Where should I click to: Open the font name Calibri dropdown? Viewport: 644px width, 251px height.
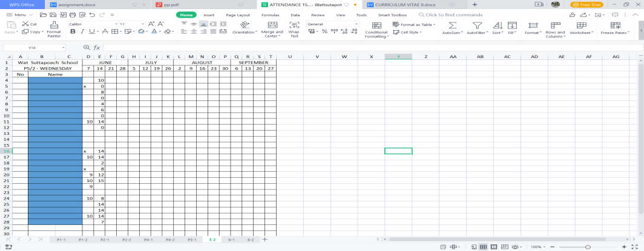(x=116, y=24)
